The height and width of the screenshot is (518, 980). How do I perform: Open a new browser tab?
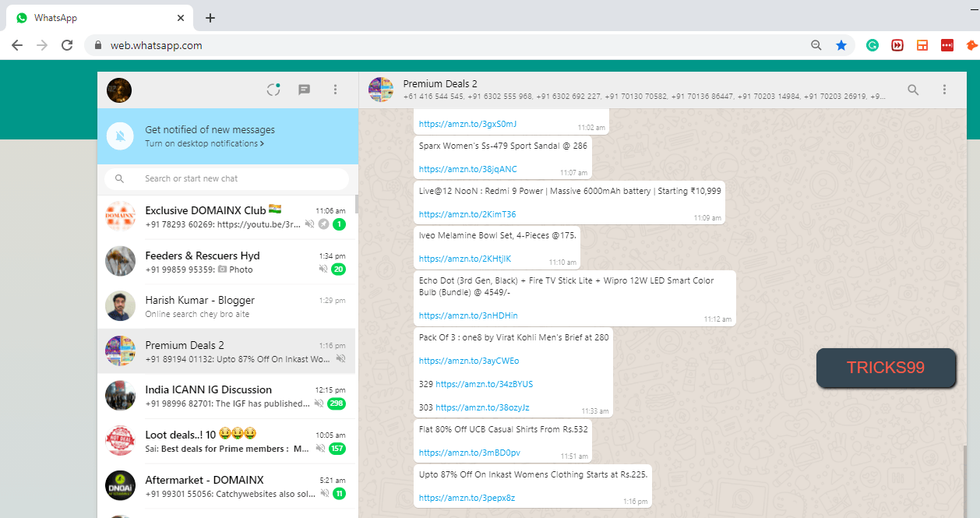[210, 17]
